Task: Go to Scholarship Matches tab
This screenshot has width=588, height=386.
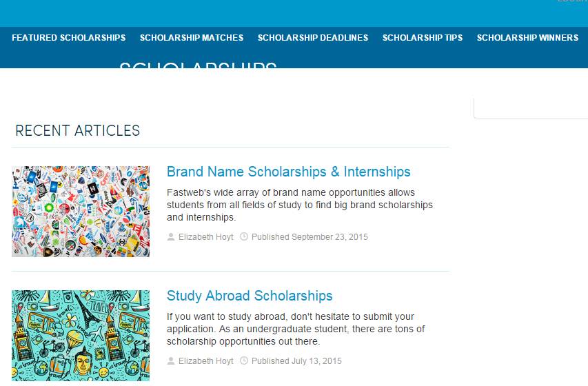Action: 191,38
